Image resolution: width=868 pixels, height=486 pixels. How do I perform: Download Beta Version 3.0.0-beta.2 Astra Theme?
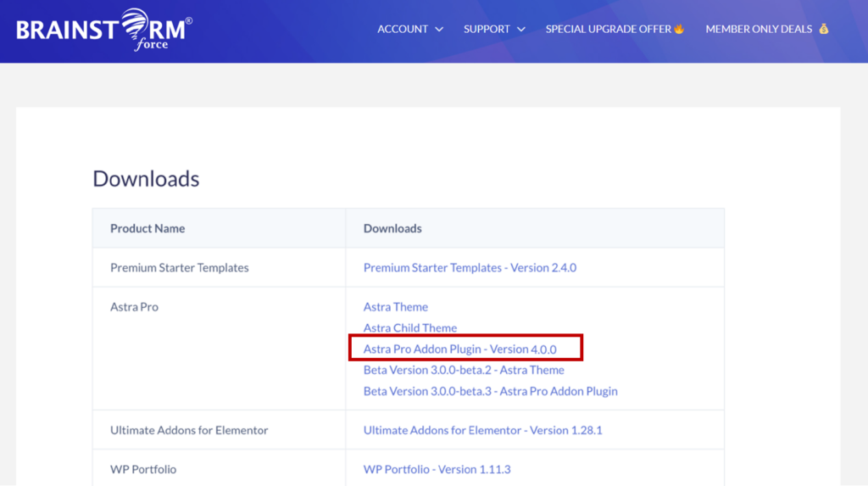(464, 370)
